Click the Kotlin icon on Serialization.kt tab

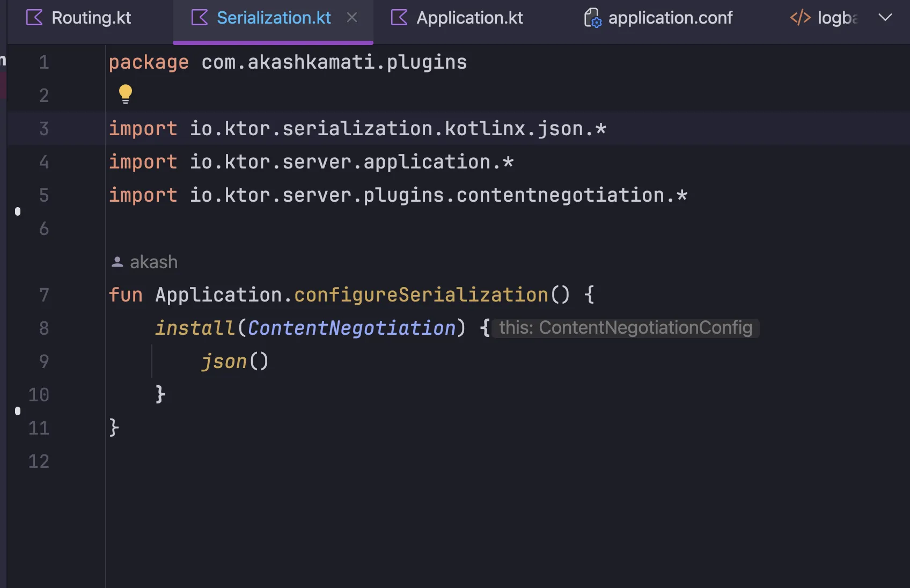pyautogui.click(x=200, y=18)
